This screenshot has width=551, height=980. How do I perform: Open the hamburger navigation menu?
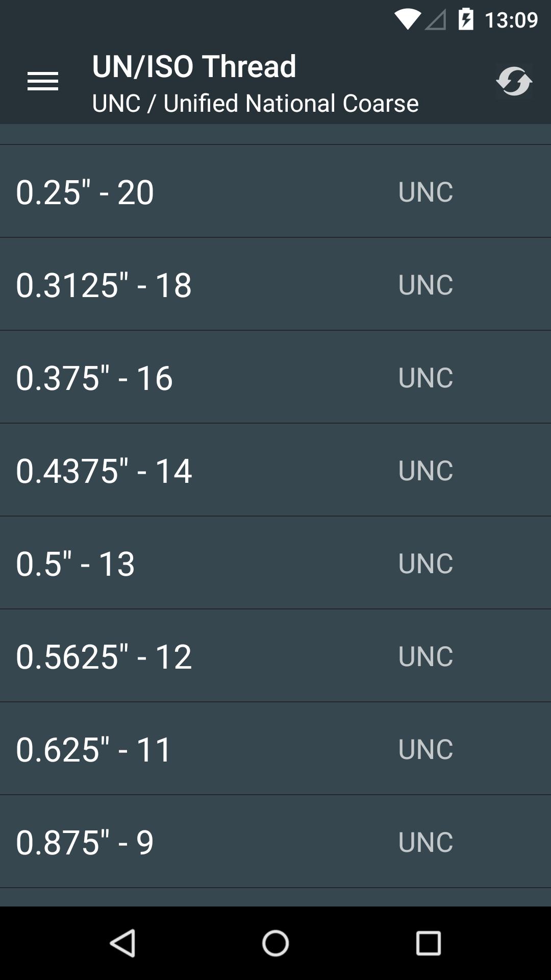[43, 82]
